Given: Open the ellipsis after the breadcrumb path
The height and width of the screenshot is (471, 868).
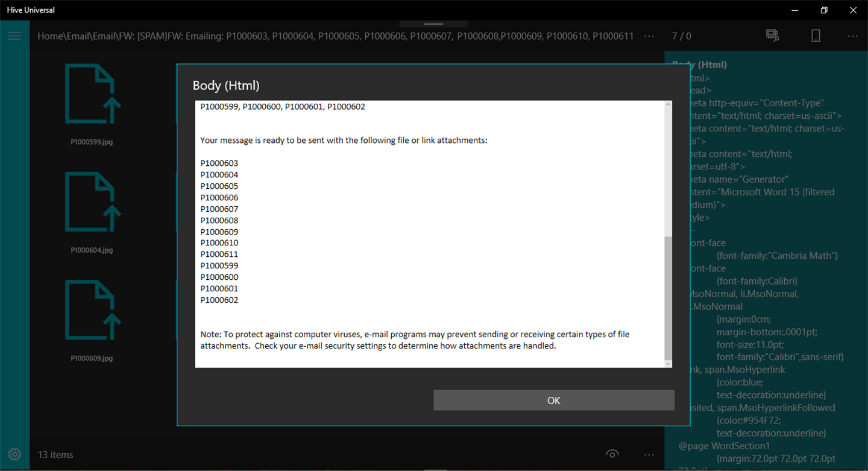Looking at the screenshot, I should pyautogui.click(x=649, y=36).
